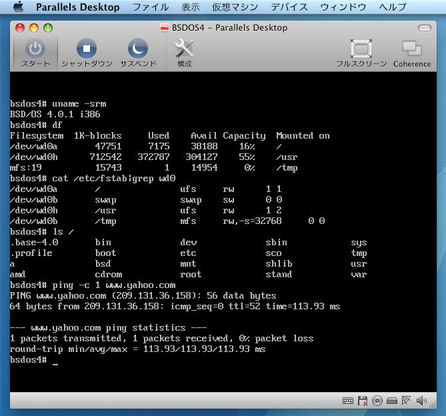This screenshot has height=416, width=446.
Task: Click the 'uname -srm' command line
Action: pos(58,104)
